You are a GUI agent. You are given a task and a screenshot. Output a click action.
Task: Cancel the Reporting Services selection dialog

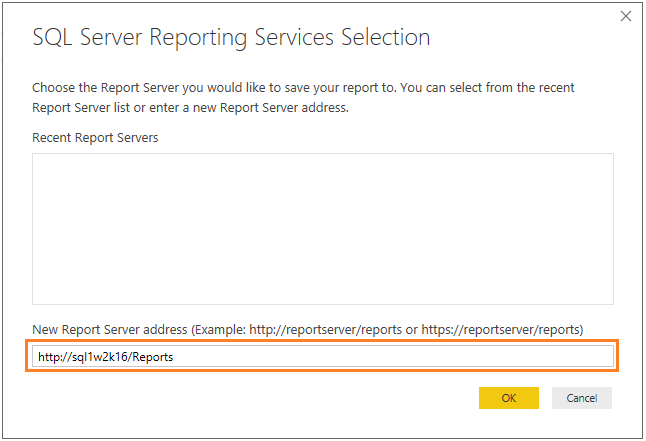pyautogui.click(x=581, y=398)
